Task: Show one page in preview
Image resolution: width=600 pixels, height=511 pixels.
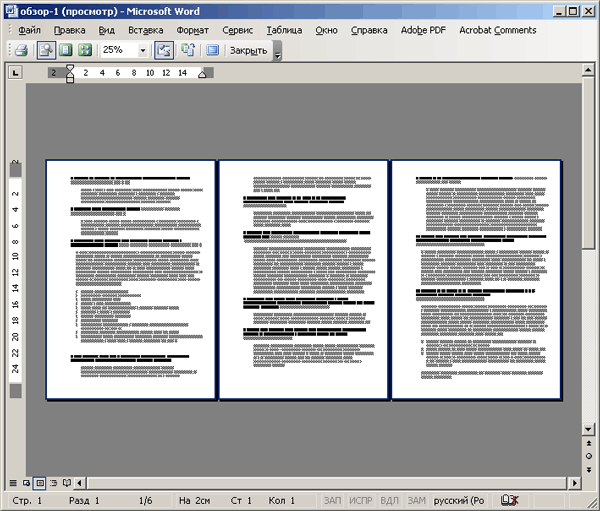Action: [66, 50]
